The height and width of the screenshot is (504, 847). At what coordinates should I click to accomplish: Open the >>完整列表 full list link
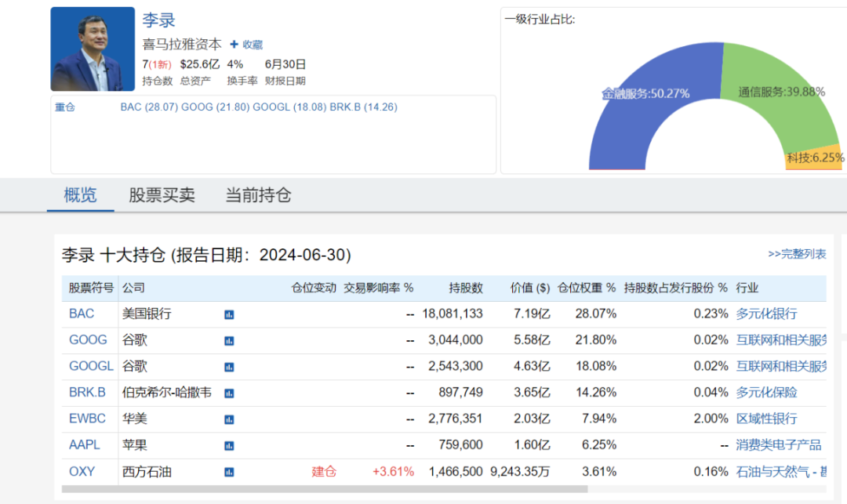(796, 254)
